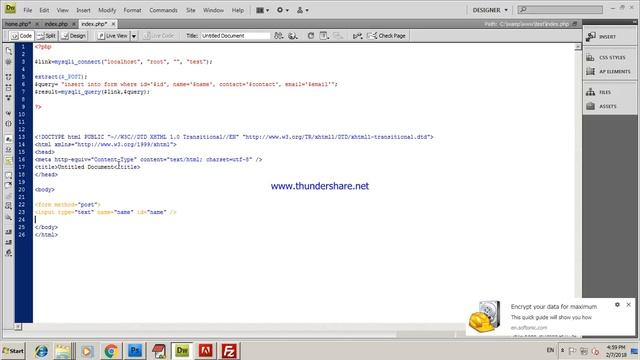Viewport: 640px width, 360px height.
Task: Click the Refresh Design View icon
Action: tap(311, 36)
